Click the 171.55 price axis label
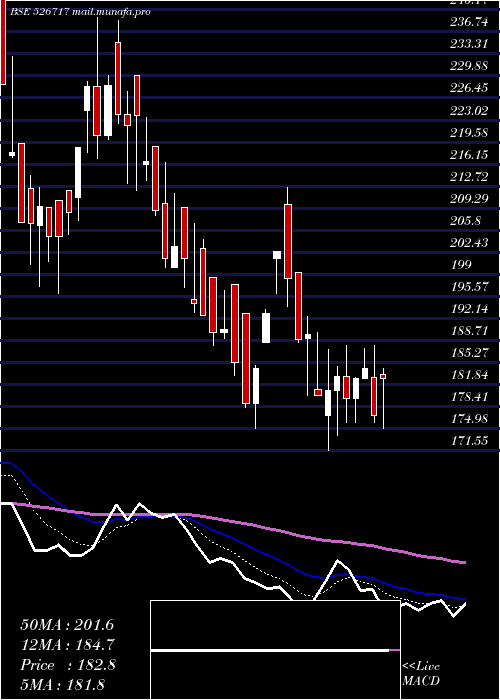The image size is (500, 700). pos(469,441)
